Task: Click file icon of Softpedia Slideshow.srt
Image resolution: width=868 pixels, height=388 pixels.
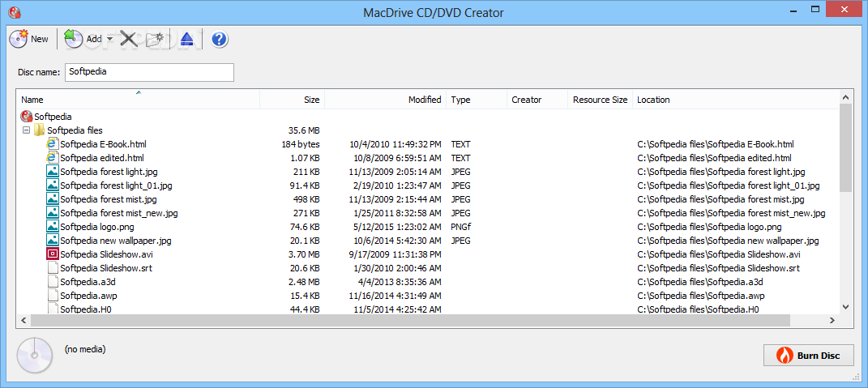Action: click(x=53, y=268)
